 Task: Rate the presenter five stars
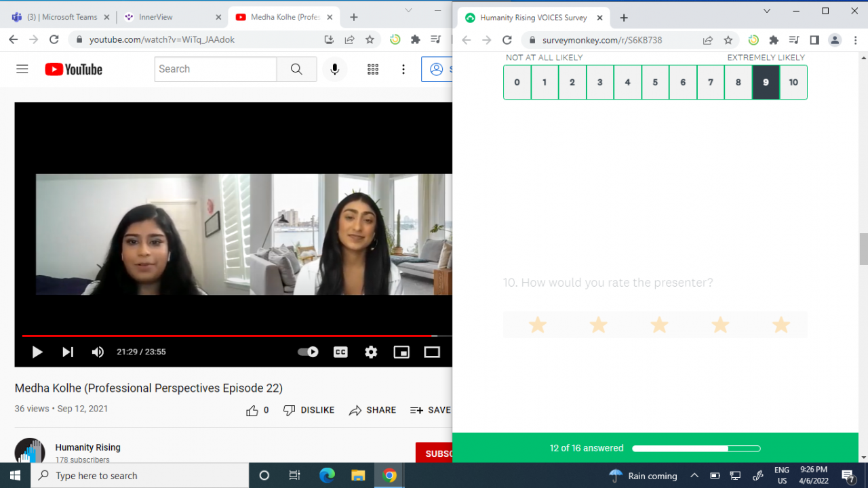click(x=781, y=325)
